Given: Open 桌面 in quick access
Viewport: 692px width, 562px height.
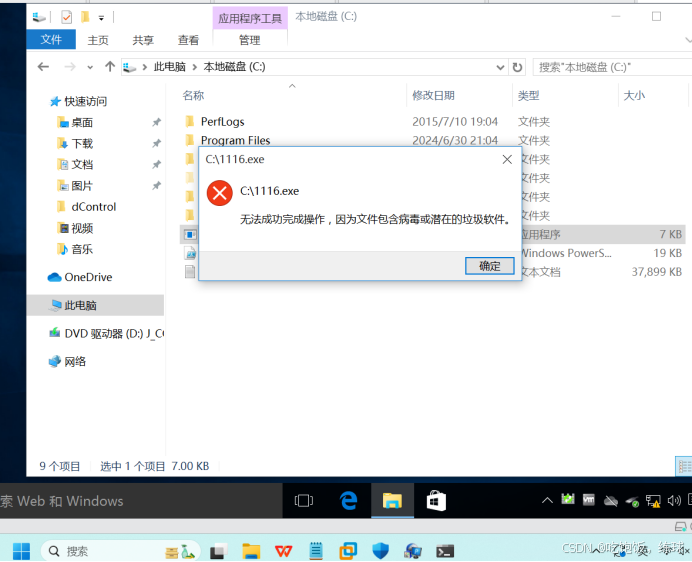Looking at the screenshot, I should tap(82, 122).
